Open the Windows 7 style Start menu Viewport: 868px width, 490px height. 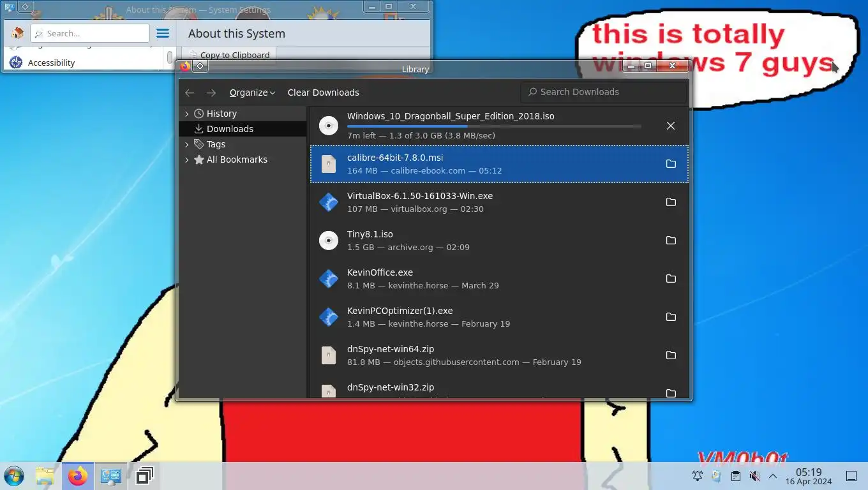tap(13, 476)
